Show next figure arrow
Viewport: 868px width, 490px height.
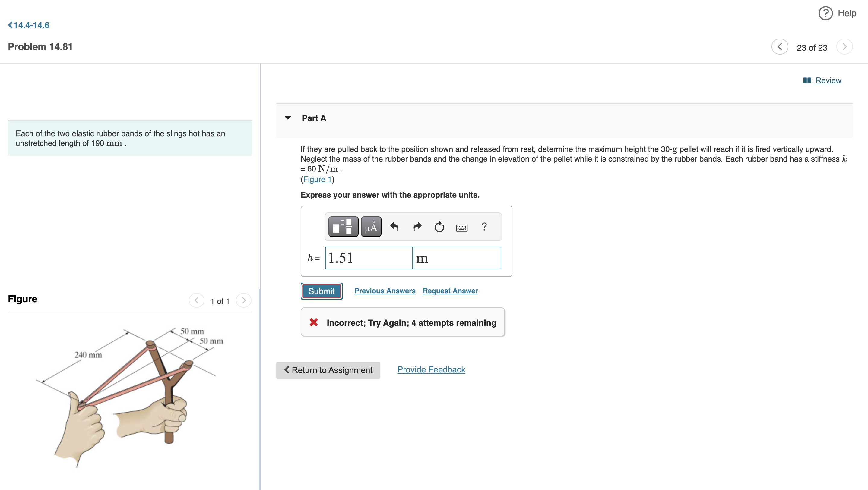[x=244, y=300]
